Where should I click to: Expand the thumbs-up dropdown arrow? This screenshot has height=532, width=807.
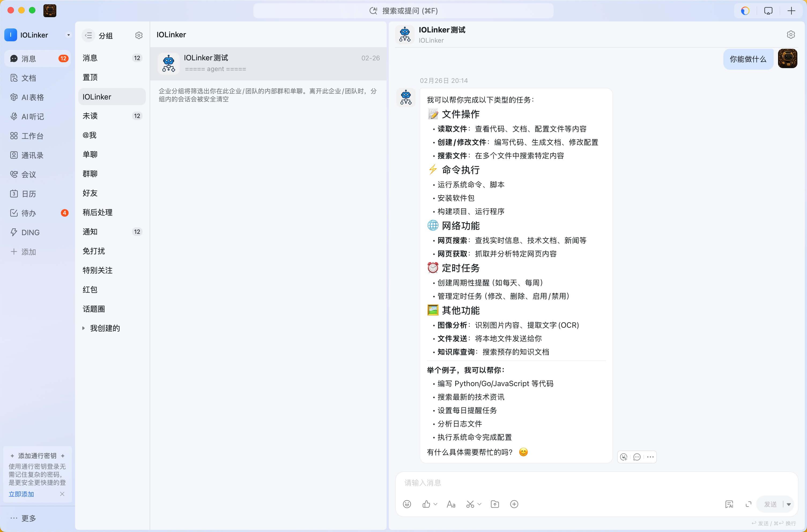[435, 504]
